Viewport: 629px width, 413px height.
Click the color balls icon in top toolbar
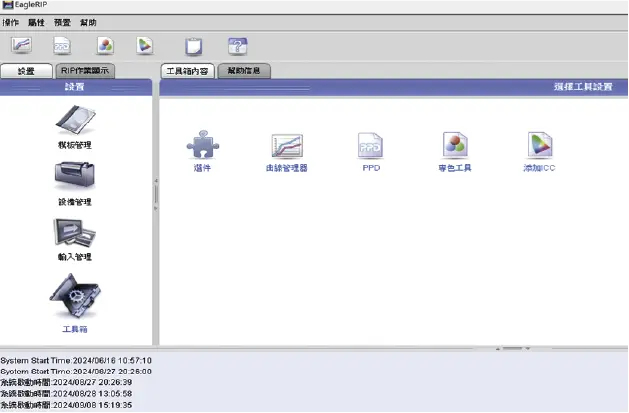[105, 45]
